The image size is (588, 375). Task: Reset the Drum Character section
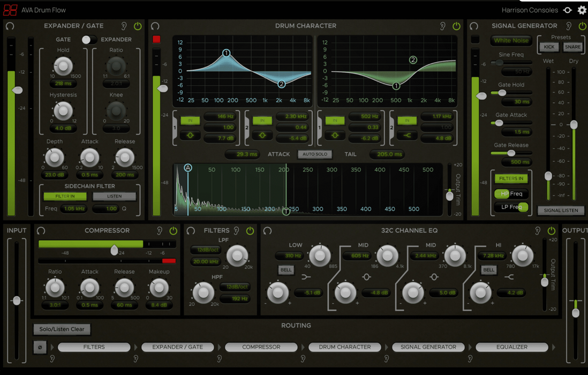point(155,26)
